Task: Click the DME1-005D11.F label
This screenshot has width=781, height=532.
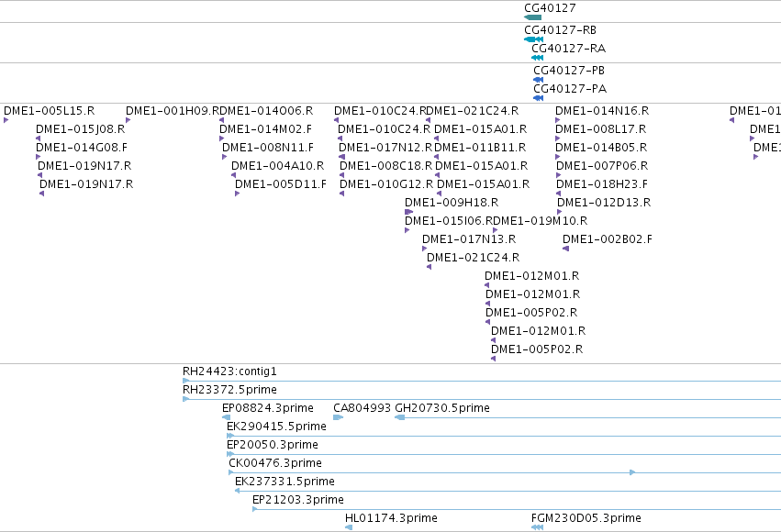Action: [x=281, y=184]
